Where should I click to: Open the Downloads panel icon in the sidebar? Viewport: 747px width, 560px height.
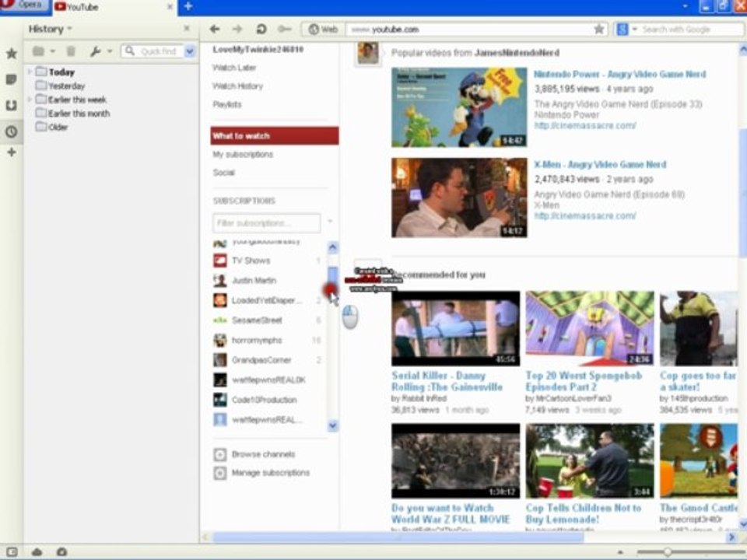point(12,105)
